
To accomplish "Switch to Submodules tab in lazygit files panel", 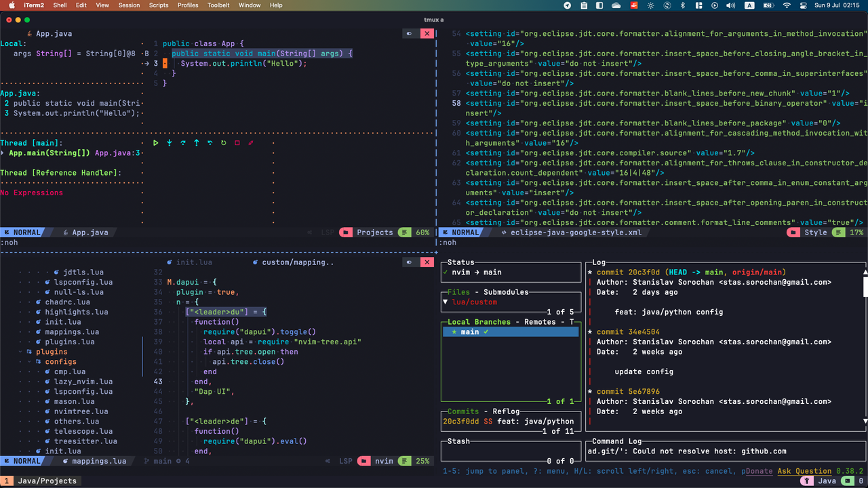I will coord(505,292).
